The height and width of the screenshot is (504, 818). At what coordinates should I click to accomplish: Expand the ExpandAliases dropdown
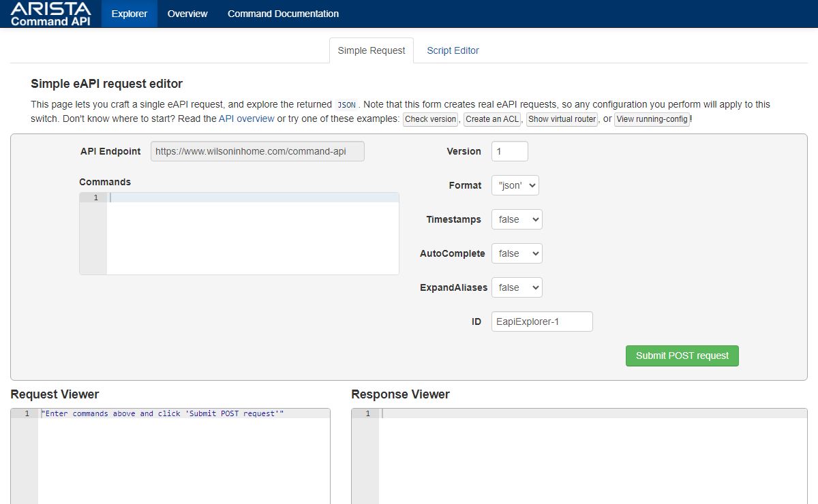516,287
